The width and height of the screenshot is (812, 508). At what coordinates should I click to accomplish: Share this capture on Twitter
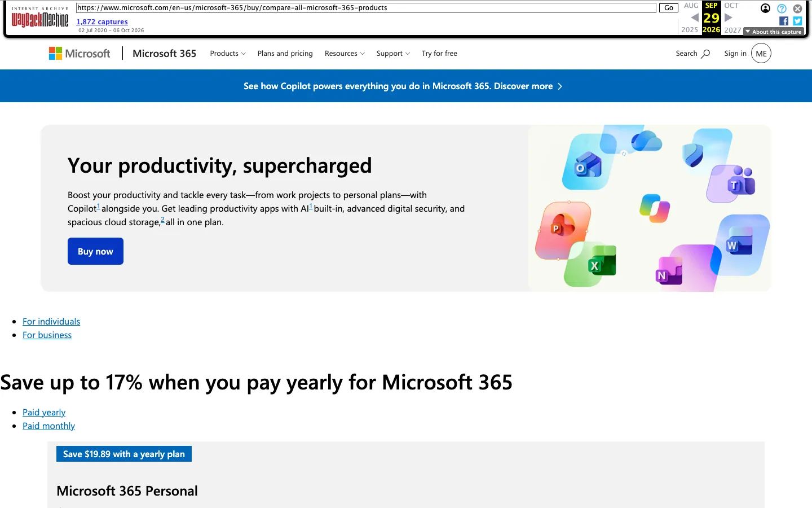tap(797, 21)
